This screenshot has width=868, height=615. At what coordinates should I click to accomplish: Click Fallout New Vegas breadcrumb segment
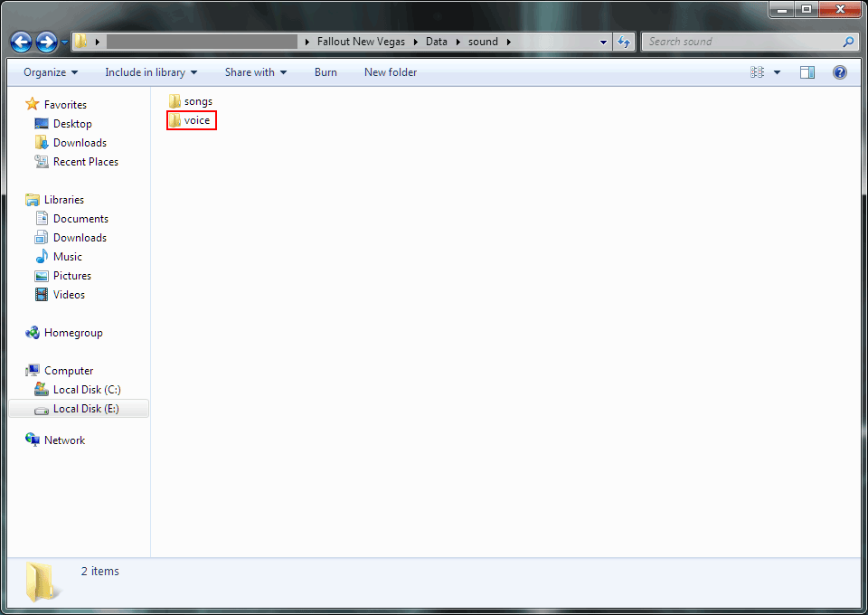coord(363,42)
